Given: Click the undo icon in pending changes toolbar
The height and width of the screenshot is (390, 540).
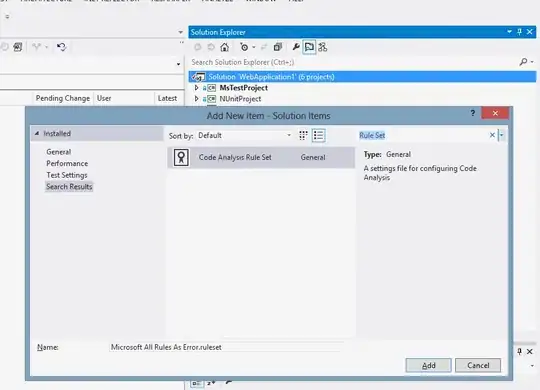Looking at the screenshot, I should (x=61, y=47).
